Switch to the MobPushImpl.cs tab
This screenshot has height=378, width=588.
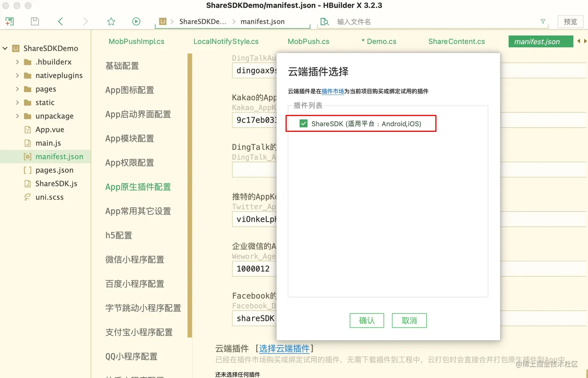[136, 42]
